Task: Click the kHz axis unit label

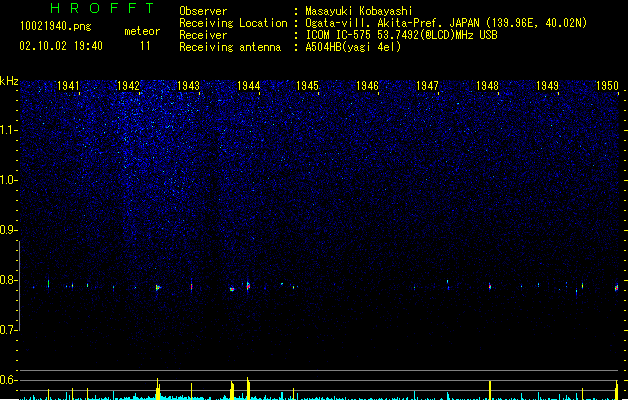Action: pyautogui.click(x=9, y=81)
